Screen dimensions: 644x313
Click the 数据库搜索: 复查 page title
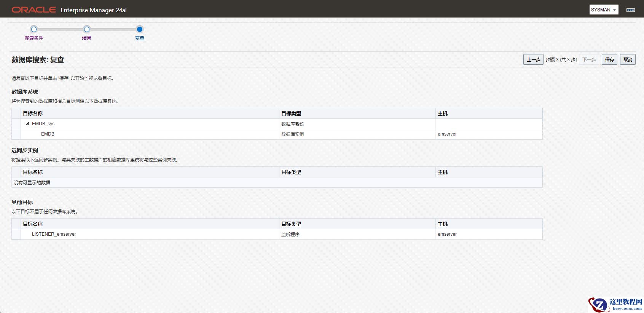38,60
